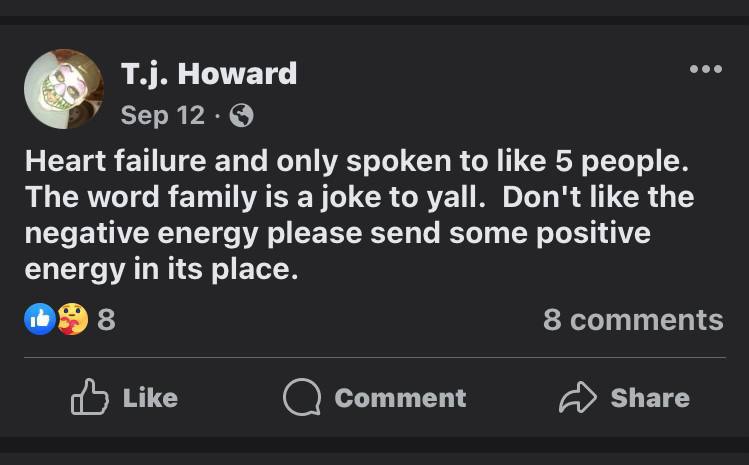Screen dimensions: 749x465
Task: Click the Sep 12 post timestamp
Action: pos(162,116)
